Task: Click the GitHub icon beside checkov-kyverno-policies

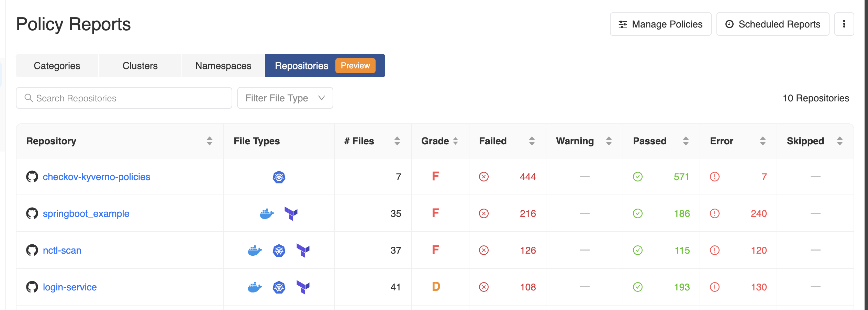Action: point(32,177)
